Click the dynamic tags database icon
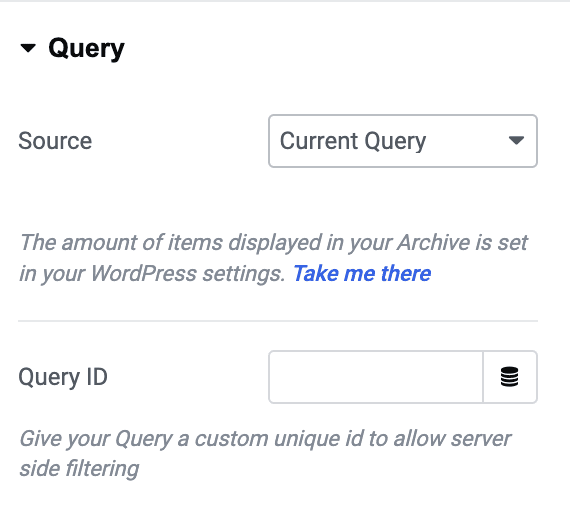 (509, 377)
